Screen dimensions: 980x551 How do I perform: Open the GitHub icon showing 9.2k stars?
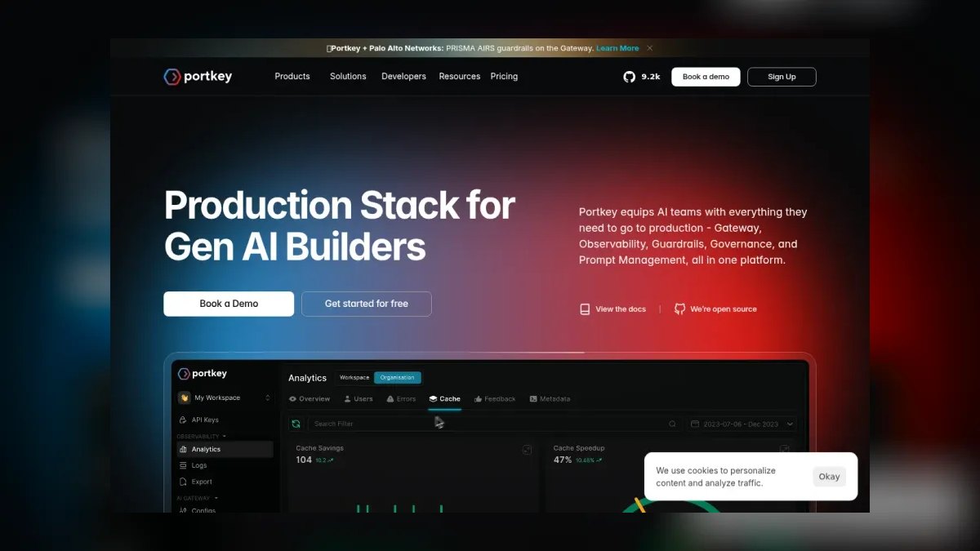[x=629, y=77]
